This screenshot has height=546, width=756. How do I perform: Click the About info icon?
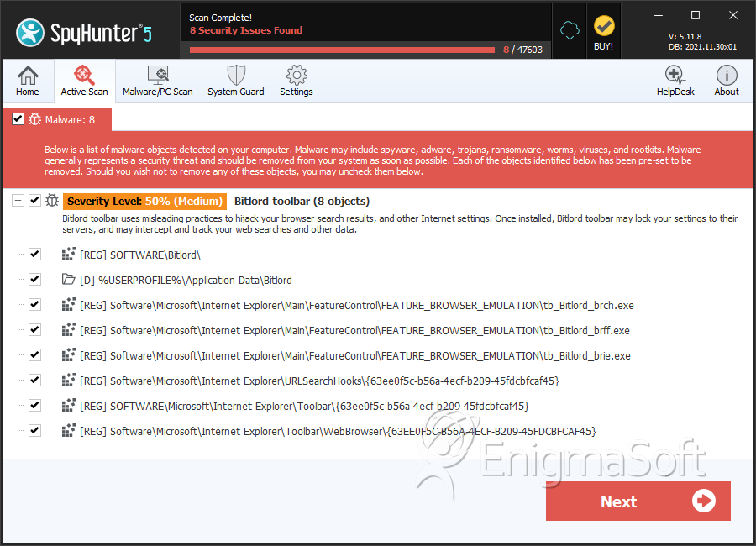pos(727,81)
